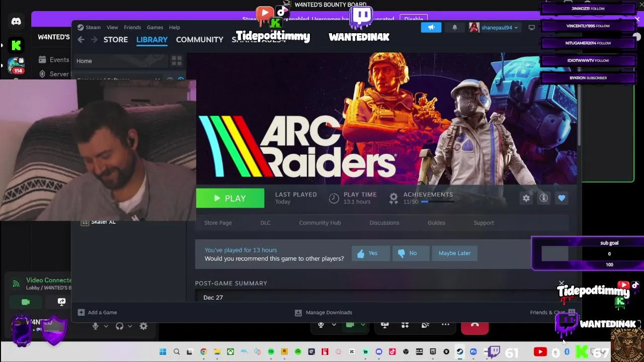Click the Play Time clock icon
The width and height of the screenshot is (644, 362).
pyautogui.click(x=334, y=198)
